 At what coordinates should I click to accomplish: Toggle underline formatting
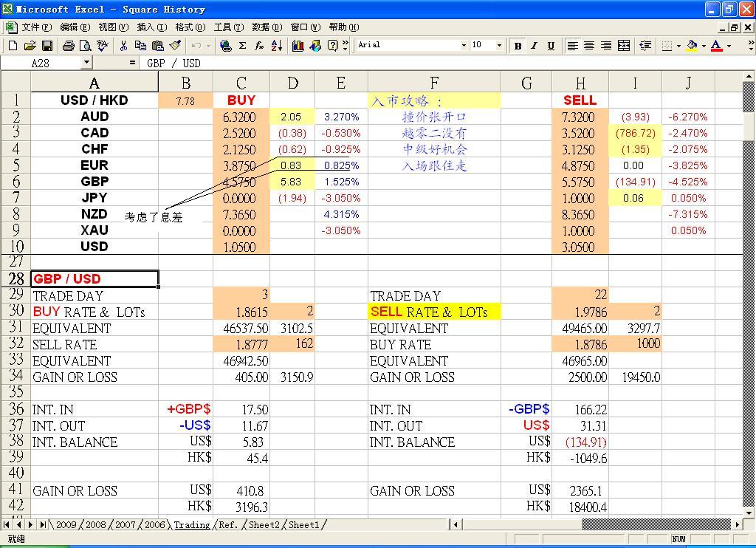(x=551, y=45)
